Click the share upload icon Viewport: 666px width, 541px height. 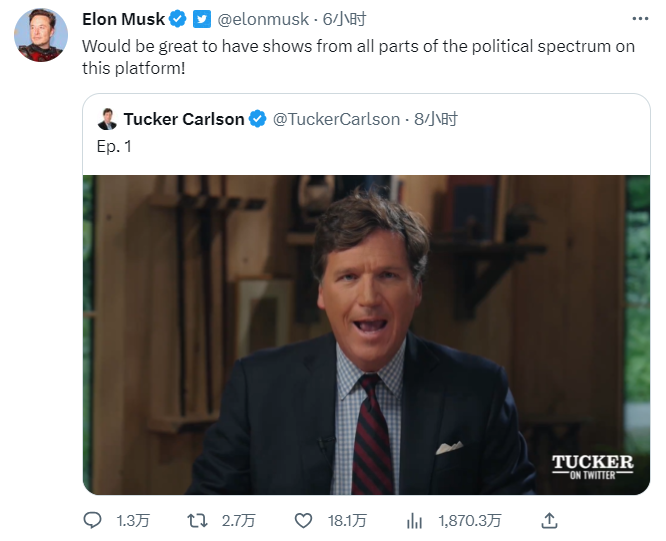[x=548, y=520]
